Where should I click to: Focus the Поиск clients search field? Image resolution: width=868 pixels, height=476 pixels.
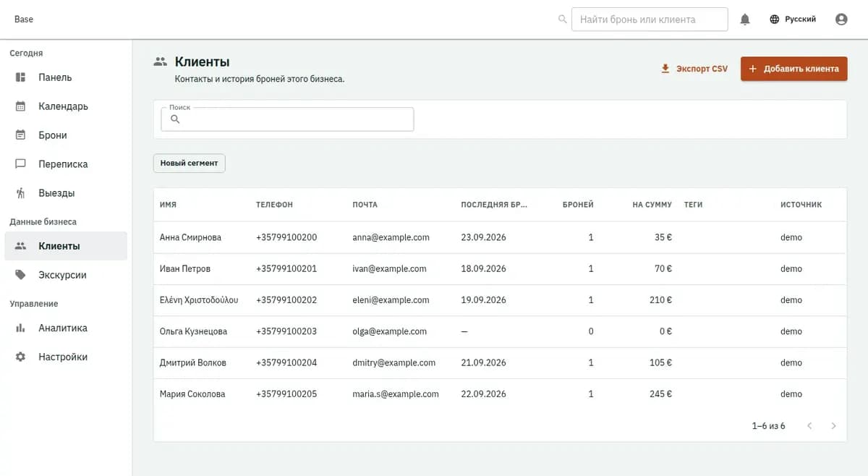287,119
